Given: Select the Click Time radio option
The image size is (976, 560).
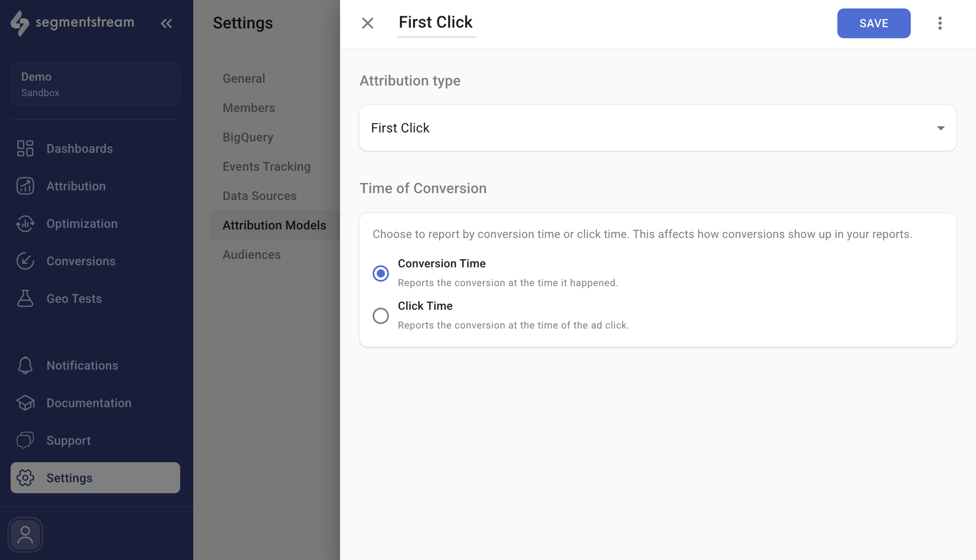Looking at the screenshot, I should click(x=381, y=316).
